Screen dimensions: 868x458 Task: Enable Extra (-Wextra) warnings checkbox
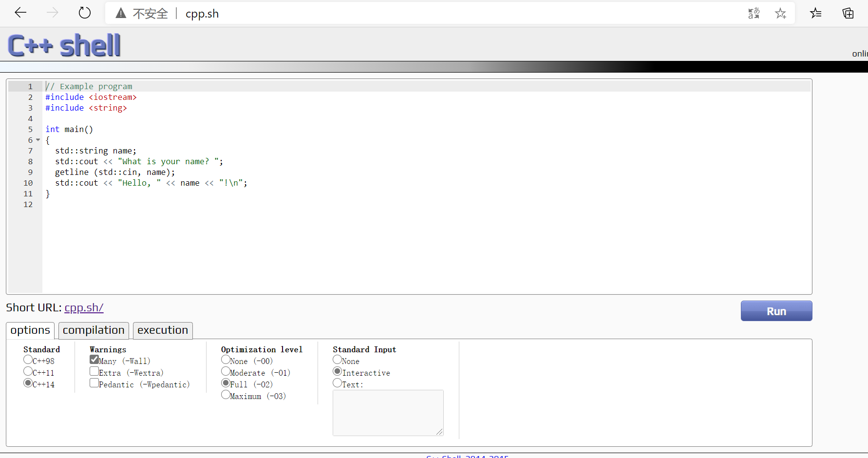click(x=94, y=371)
